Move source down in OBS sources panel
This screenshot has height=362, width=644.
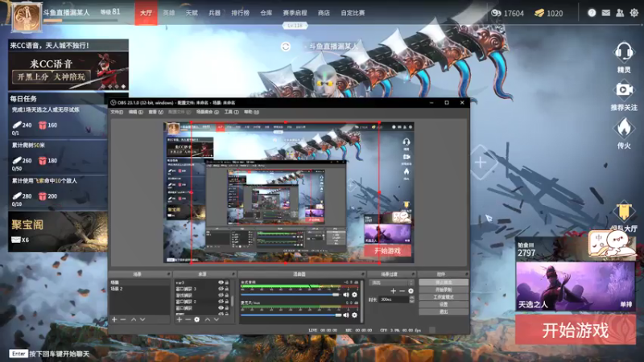point(216,319)
